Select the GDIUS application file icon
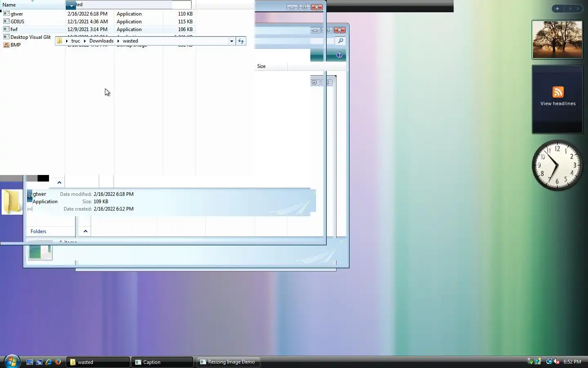This screenshot has width=588, height=368. (6, 21)
